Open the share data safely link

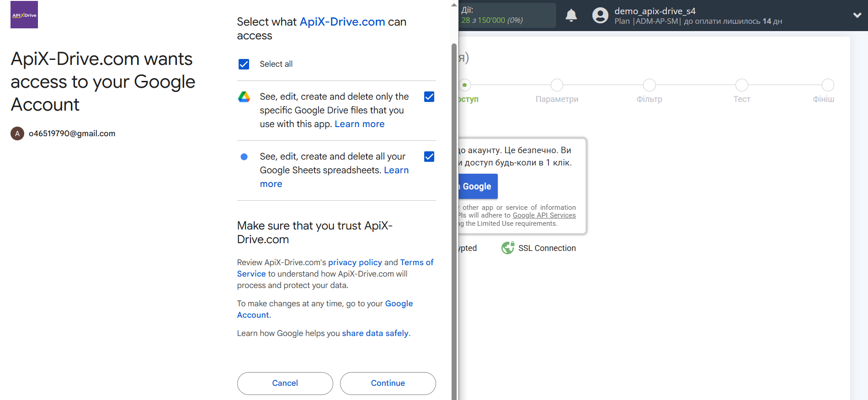point(375,333)
